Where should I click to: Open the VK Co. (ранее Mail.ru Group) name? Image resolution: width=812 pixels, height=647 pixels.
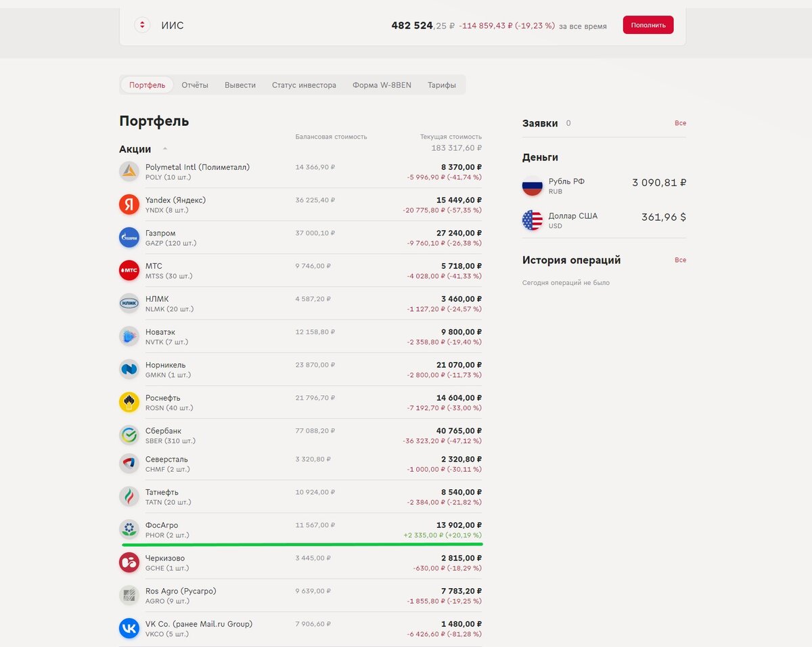pos(199,624)
